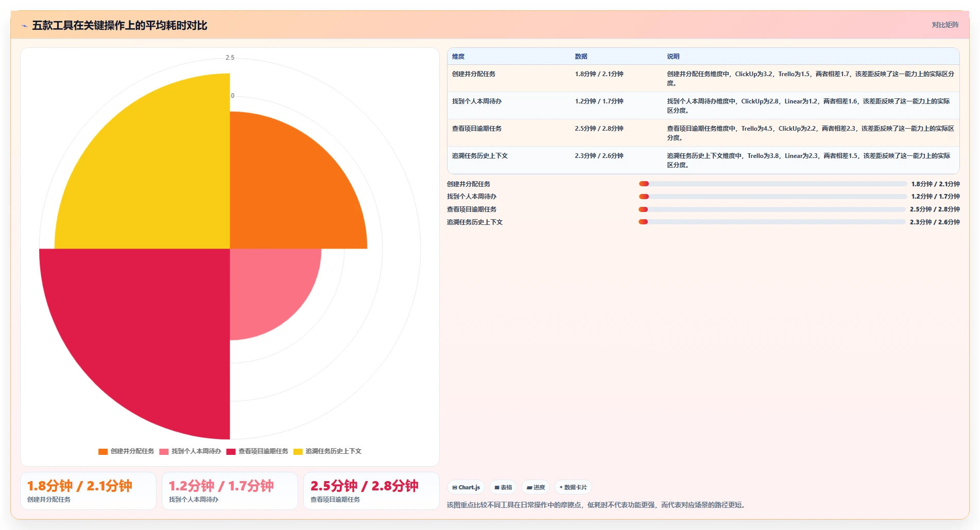
Task: Click the 创建并分配任务 progress bar
Action: 772,184
